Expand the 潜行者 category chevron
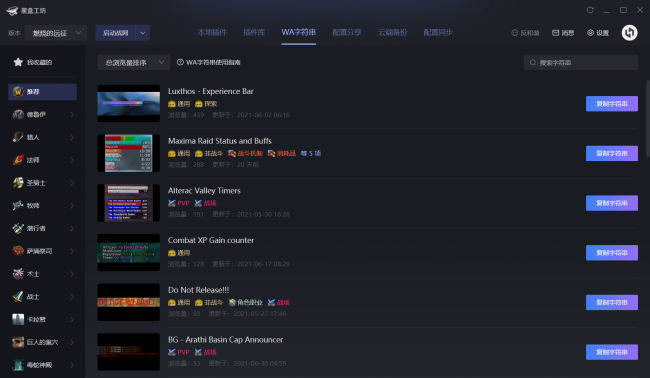 (72, 228)
